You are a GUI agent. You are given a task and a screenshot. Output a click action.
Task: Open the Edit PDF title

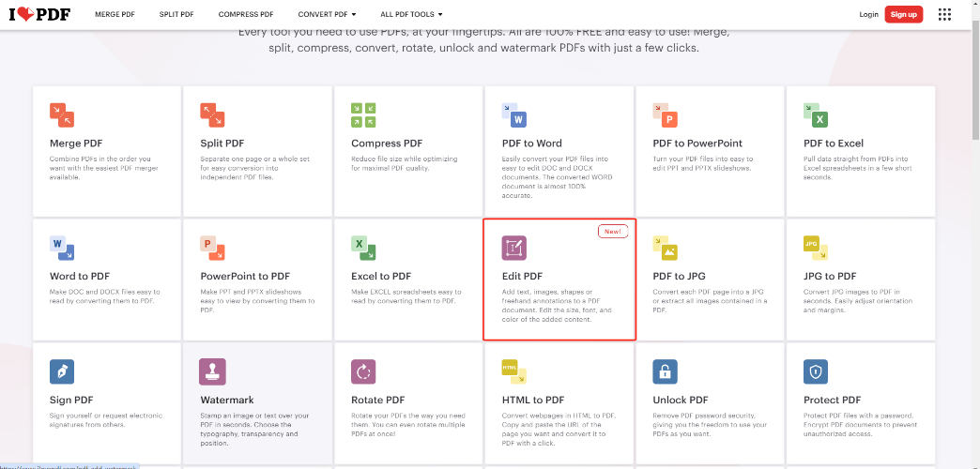[523, 276]
